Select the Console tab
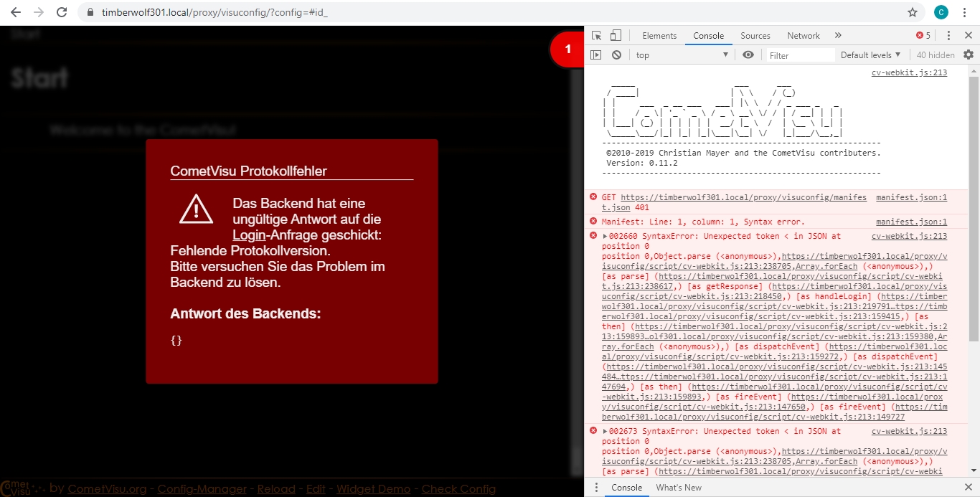 pos(708,36)
